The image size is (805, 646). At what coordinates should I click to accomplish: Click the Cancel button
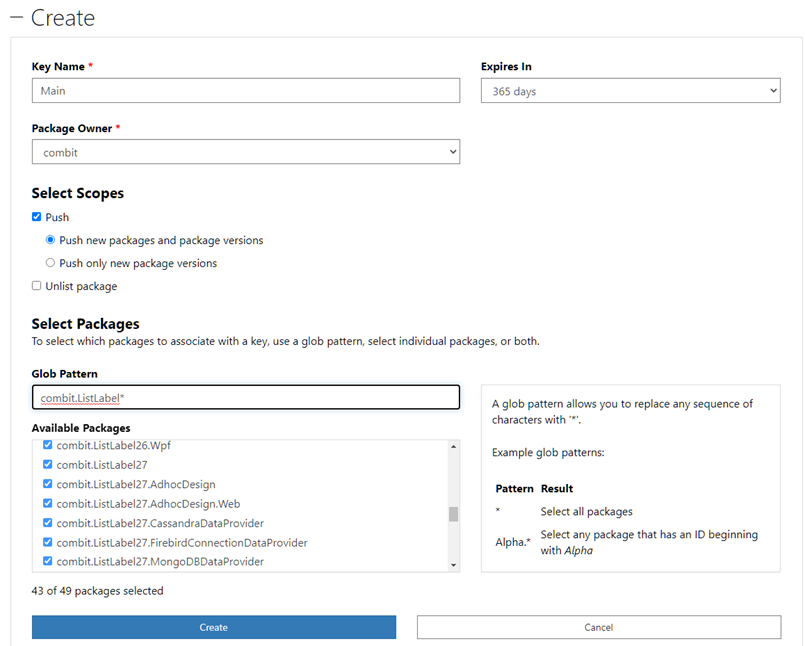pos(598,627)
